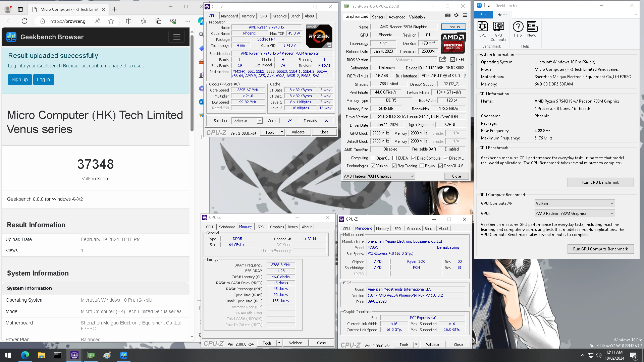Click Run CPU Benchmark button
The image size is (644, 362).
point(600,182)
